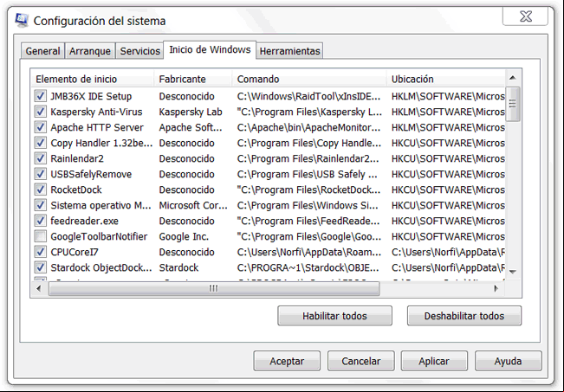Select the CPUCoreI7 entry name
This screenshot has height=392, width=564.
(x=75, y=252)
